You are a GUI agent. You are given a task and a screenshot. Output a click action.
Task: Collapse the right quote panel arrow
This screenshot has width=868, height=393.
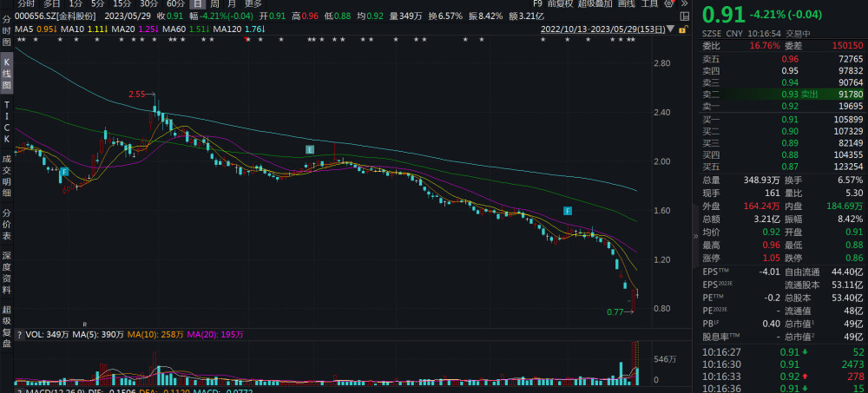pyautogui.click(x=696, y=236)
